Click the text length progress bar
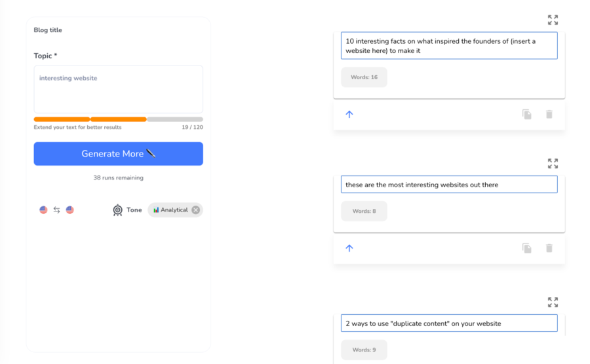The height and width of the screenshot is (364, 590). (118, 119)
